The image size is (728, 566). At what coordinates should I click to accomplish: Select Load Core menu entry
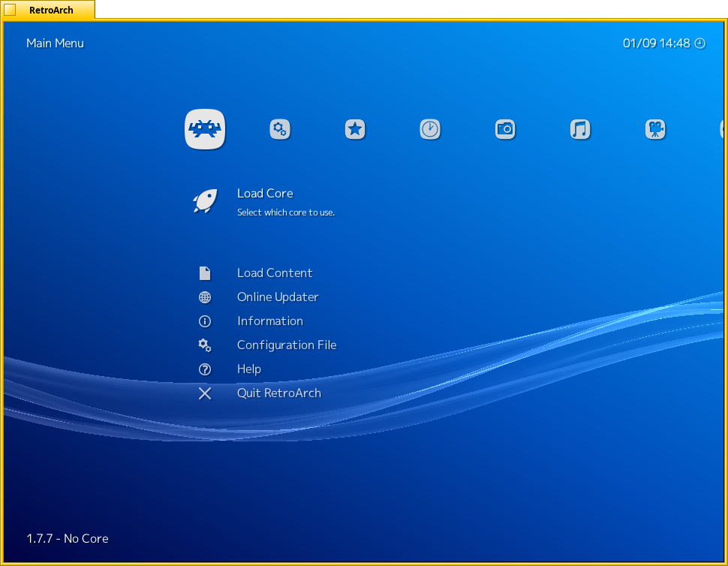pyautogui.click(x=265, y=193)
